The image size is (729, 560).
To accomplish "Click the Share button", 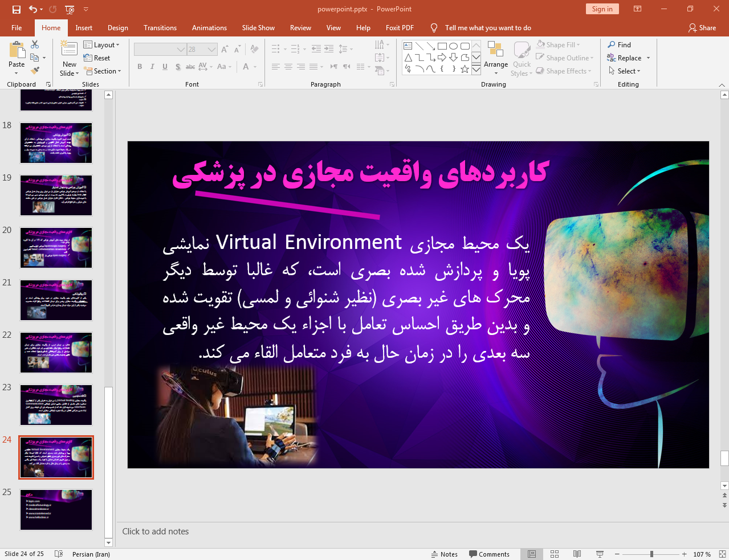I will coord(702,28).
